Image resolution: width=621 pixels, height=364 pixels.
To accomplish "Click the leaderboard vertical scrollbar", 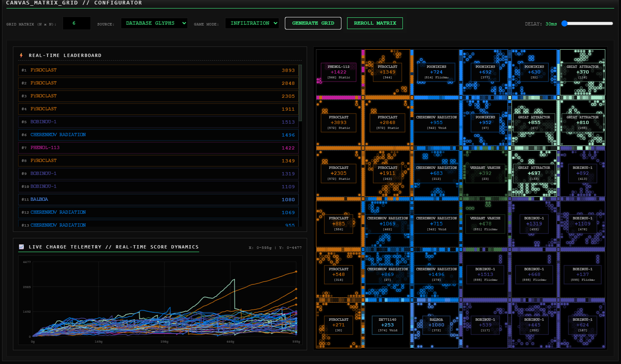I will pos(300,93).
